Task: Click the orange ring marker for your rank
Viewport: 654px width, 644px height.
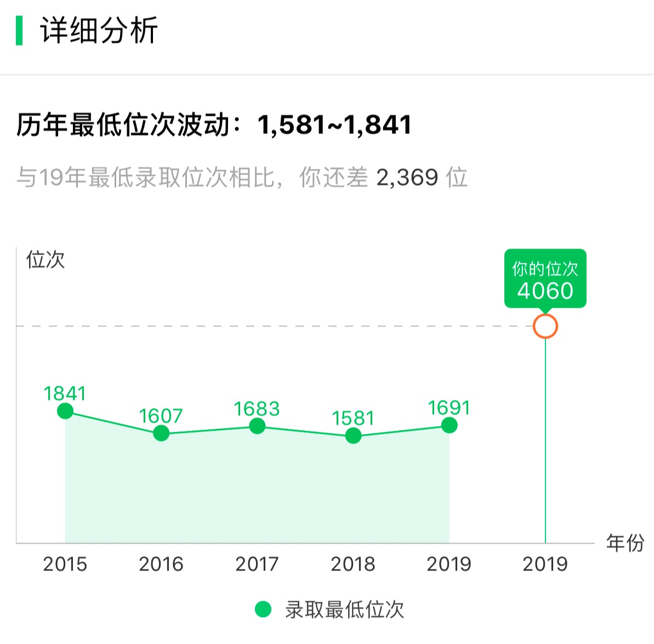Action: (x=545, y=326)
